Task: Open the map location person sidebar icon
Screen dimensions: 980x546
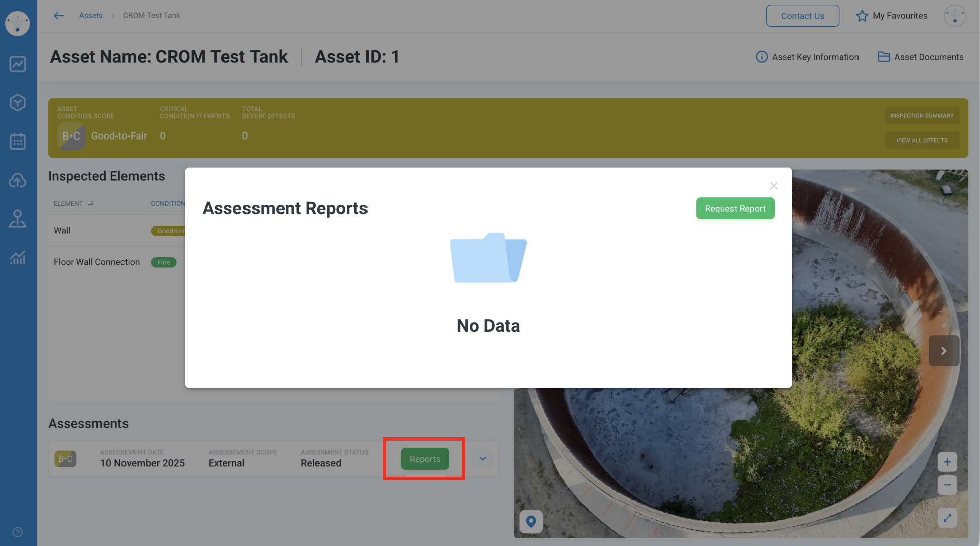Action: tap(18, 219)
